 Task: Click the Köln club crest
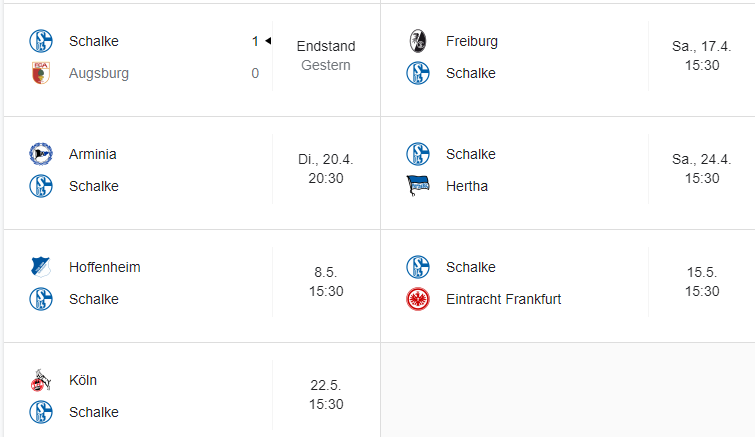(x=40, y=380)
